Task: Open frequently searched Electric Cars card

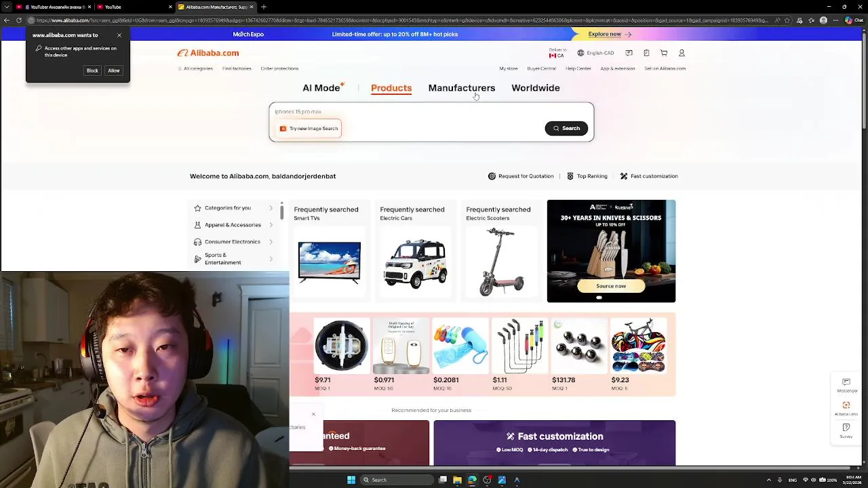Action: [416, 250]
